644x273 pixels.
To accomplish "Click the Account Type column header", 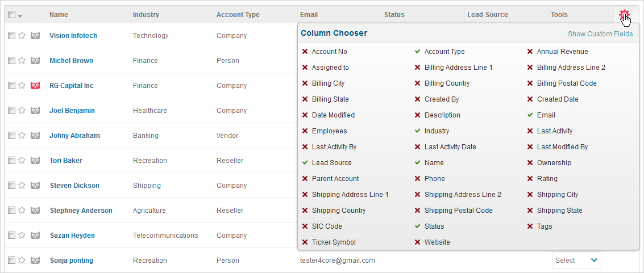I will pyautogui.click(x=238, y=15).
